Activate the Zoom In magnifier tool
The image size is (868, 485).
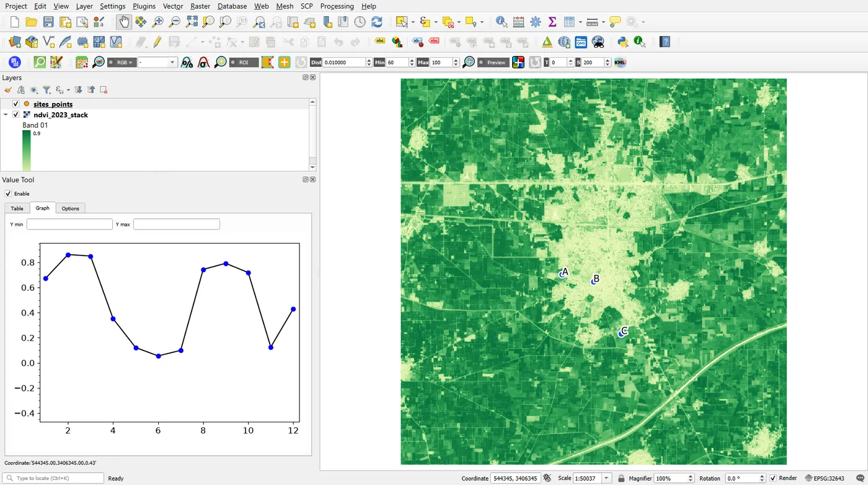click(157, 22)
